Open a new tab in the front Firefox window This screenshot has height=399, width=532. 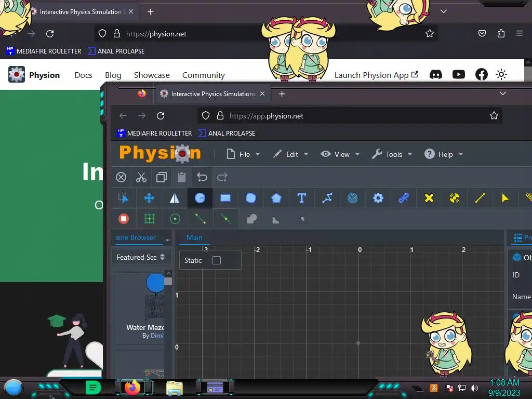pyautogui.click(x=282, y=94)
